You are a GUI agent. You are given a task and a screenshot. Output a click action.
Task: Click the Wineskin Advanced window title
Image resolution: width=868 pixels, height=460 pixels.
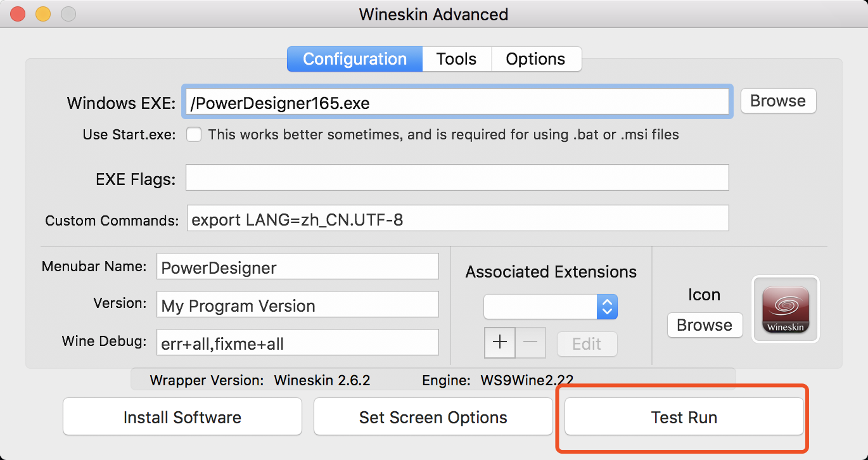point(434,14)
